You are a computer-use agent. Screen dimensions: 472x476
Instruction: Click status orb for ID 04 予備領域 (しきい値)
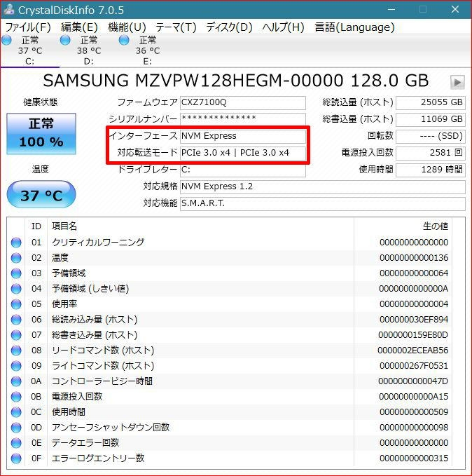(x=16, y=288)
